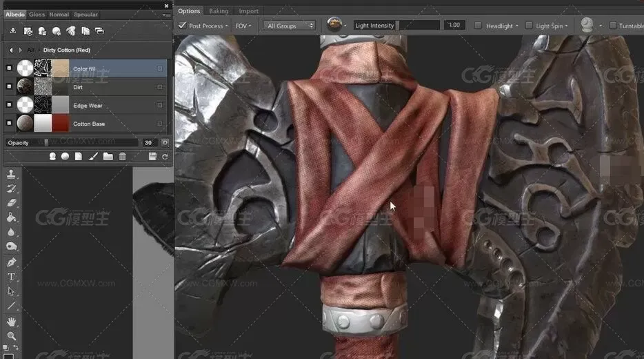The height and width of the screenshot is (359, 644).
Task: Click Dirty Cotton (Red) breadcrumb
Action: pos(66,50)
